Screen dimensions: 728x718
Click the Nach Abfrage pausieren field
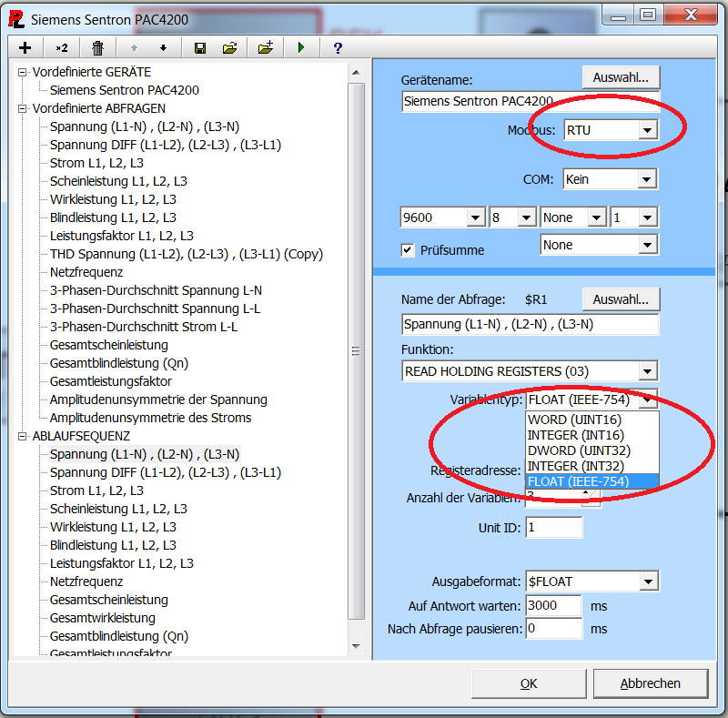[x=554, y=629]
